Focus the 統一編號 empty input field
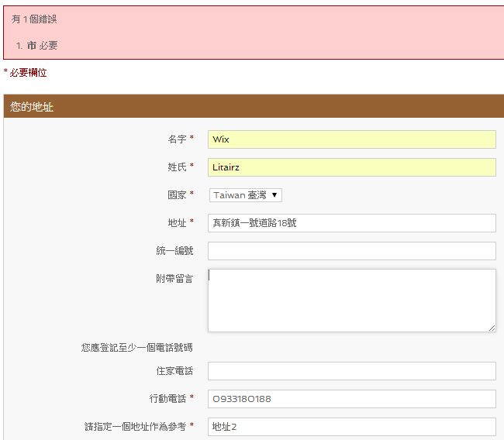Image resolution: width=504 pixels, height=440 pixels. pyautogui.click(x=352, y=251)
